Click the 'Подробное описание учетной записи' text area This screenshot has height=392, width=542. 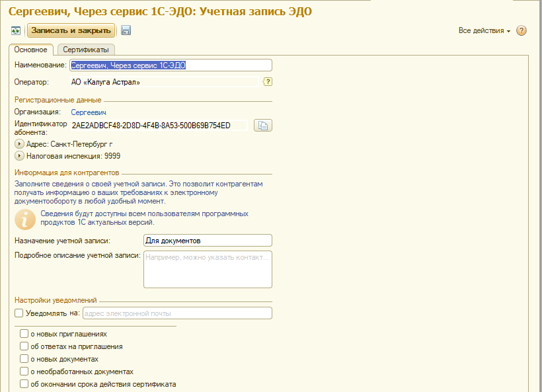[208, 269]
